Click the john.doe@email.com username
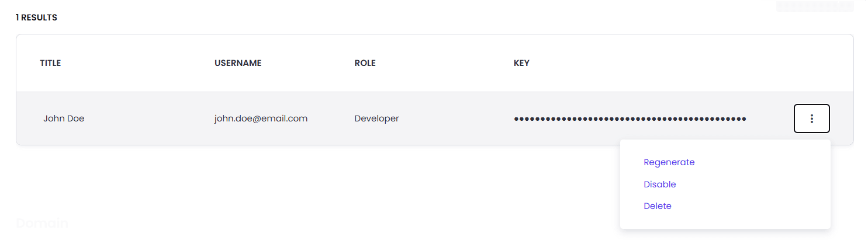Screen dimensions: 868x244 click(x=261, y=118)
